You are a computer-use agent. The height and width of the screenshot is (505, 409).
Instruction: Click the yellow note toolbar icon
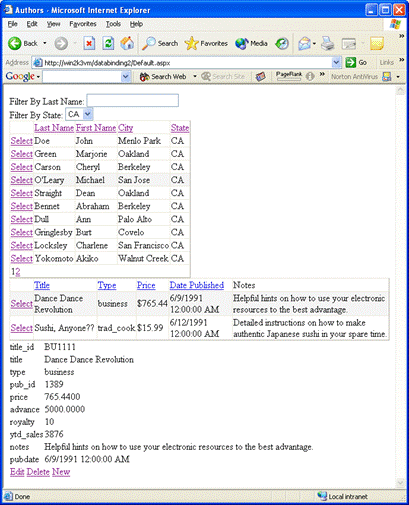coord(377,43)
